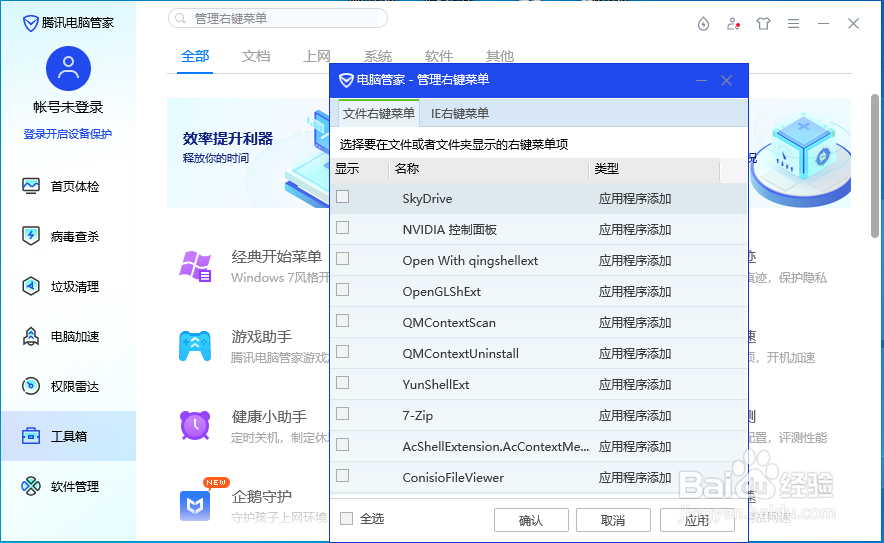This screenshot has width=884, height=543.
Task: Switch to IE右键菜单 tab
Action: (x=459, y=113)
